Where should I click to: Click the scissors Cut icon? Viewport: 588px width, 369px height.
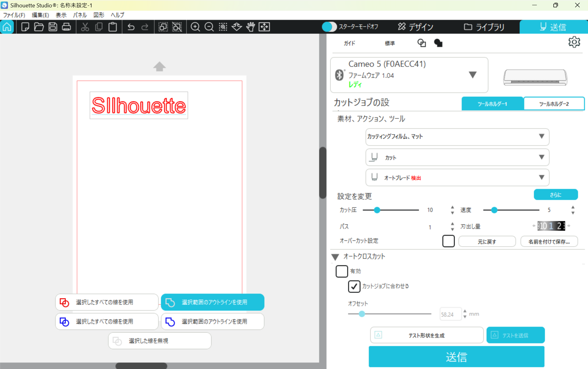click(x=85, y=27)
